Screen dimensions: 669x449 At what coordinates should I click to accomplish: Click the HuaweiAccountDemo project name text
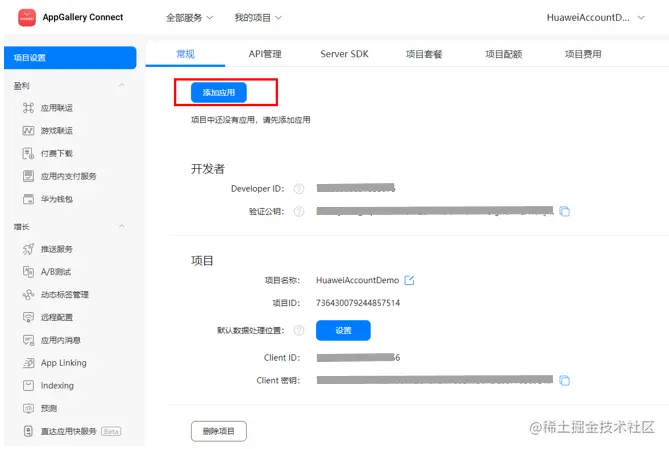click(x=358, y=280)
